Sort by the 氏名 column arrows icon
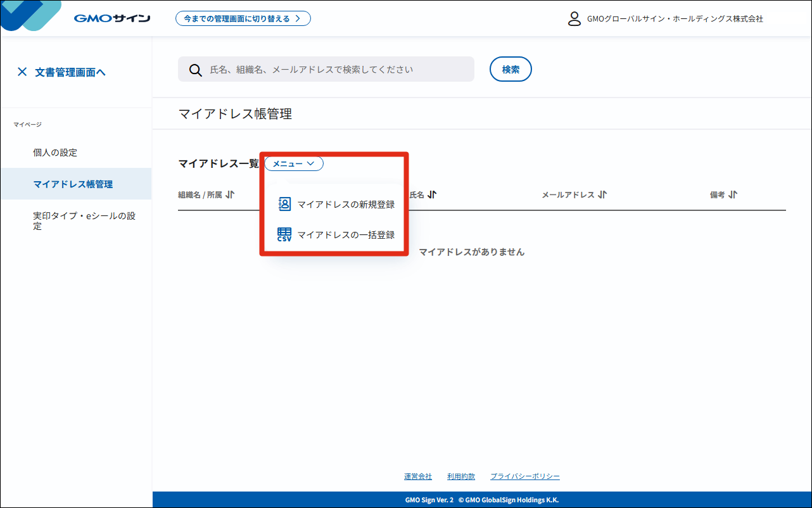The width and height of the screenshot is (812, 508). pos(432,195)
